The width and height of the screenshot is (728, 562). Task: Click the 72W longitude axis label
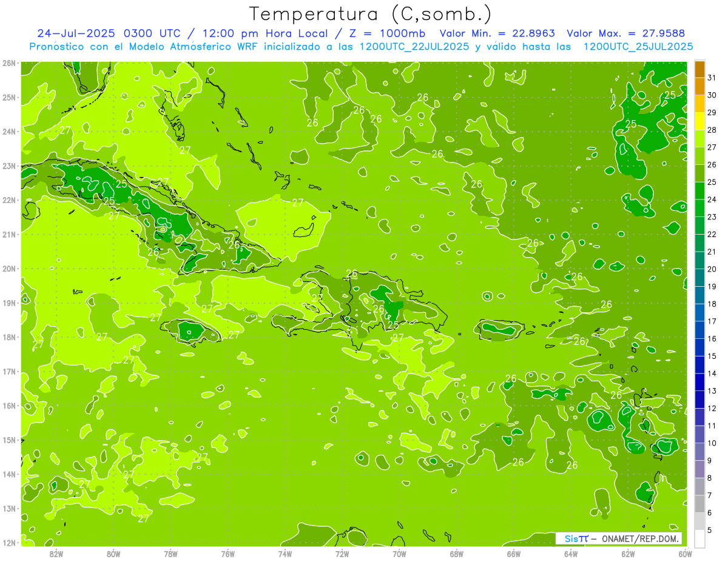[x=342, y=554]
